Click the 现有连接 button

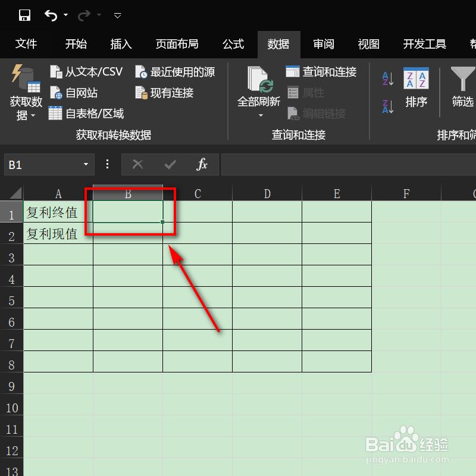tap(164, 93)
